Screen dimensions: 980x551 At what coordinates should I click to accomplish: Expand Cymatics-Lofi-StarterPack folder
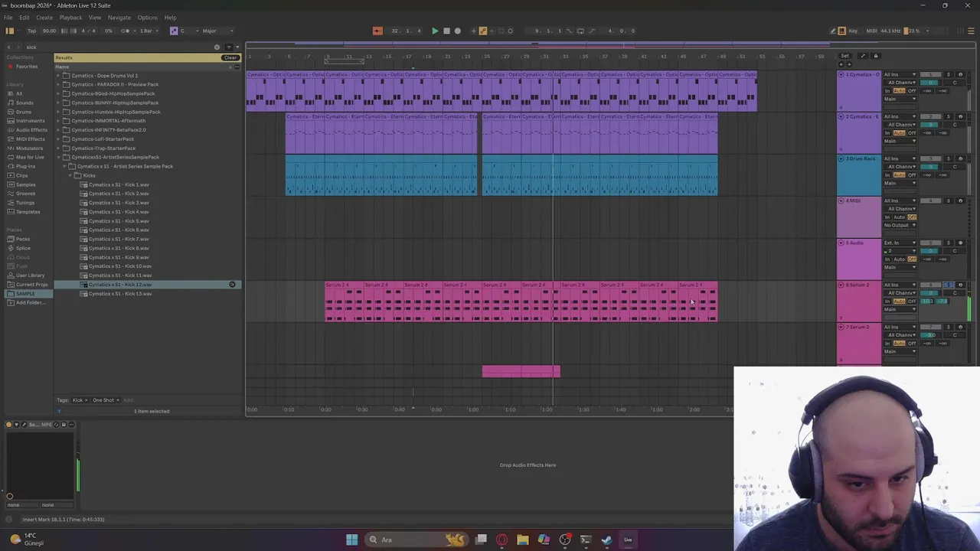click(x=58, y=139)
